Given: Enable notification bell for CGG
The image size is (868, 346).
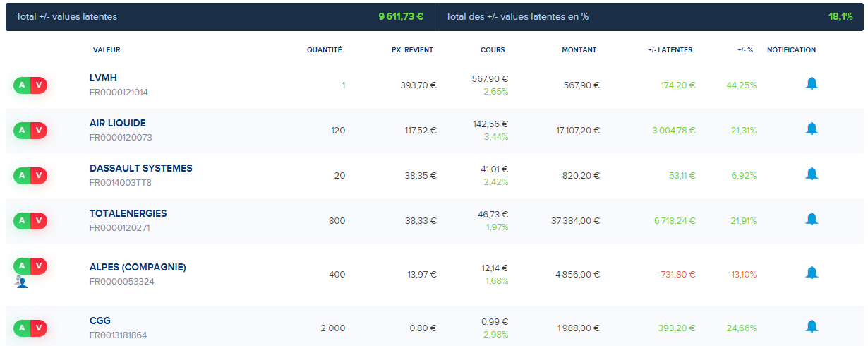Looking at the screenshot, I should [x=812, y=327].
